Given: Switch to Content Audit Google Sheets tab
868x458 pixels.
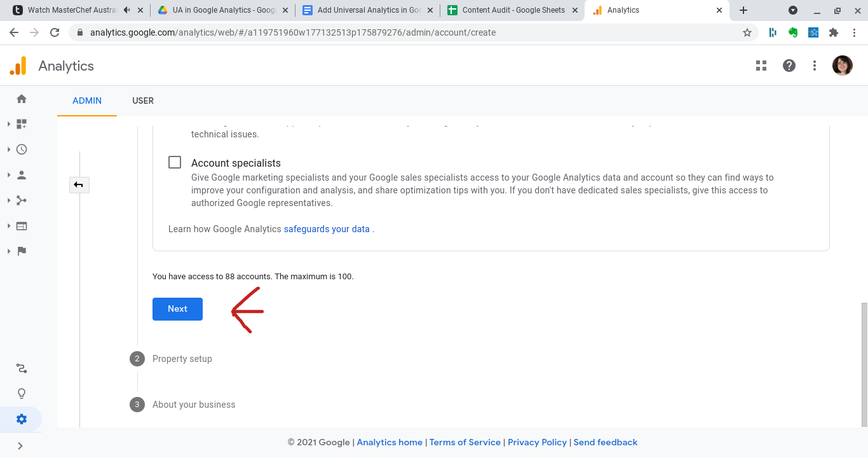Looking at the screenshot, I should [x=513, y=10].
